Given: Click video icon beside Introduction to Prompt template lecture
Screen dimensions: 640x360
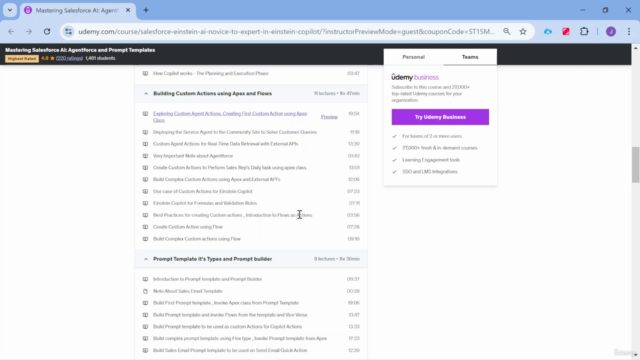Looking at the screenshot, I should [x=145, y=279].
